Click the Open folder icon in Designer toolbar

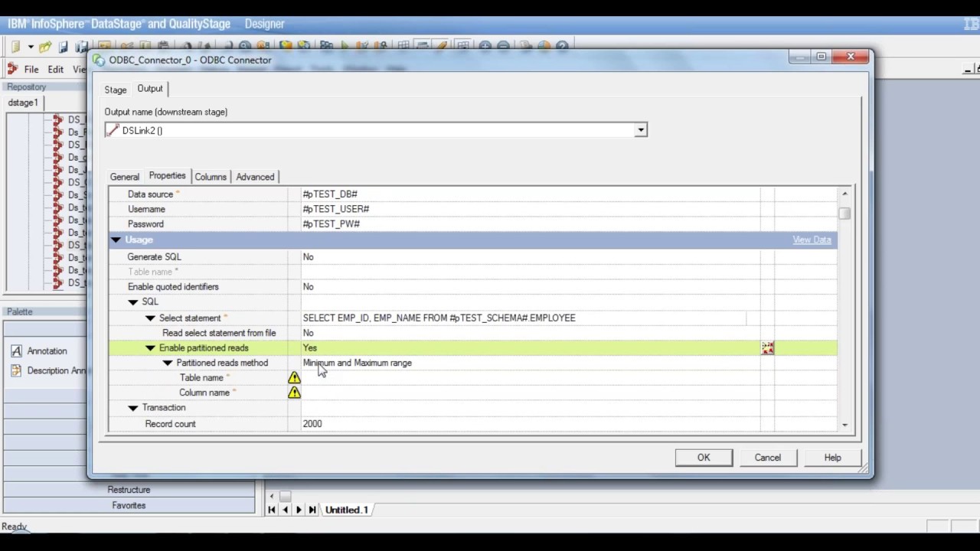pos(45,47)
